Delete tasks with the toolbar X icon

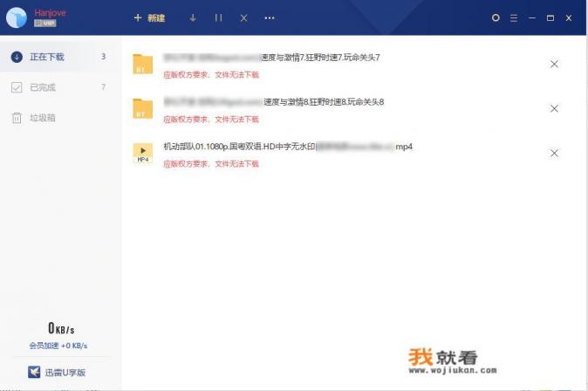point(243,18)
